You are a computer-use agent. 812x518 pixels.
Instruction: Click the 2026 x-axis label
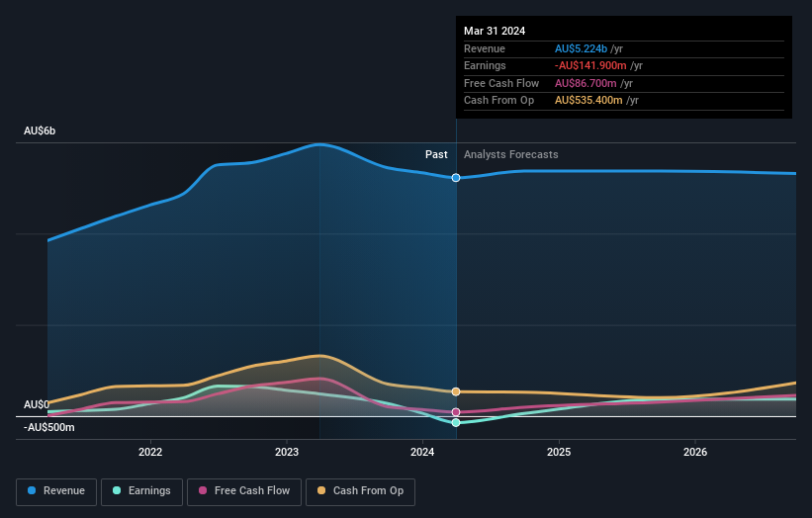pyautogui.click(x=695, y=452)
